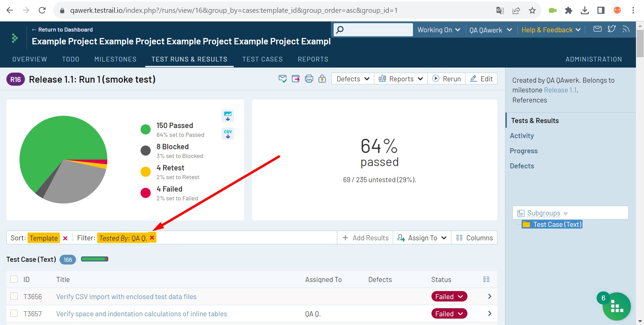Click the lock icon to close run
The width and height of the screenshot is (644, 325).
322,79
